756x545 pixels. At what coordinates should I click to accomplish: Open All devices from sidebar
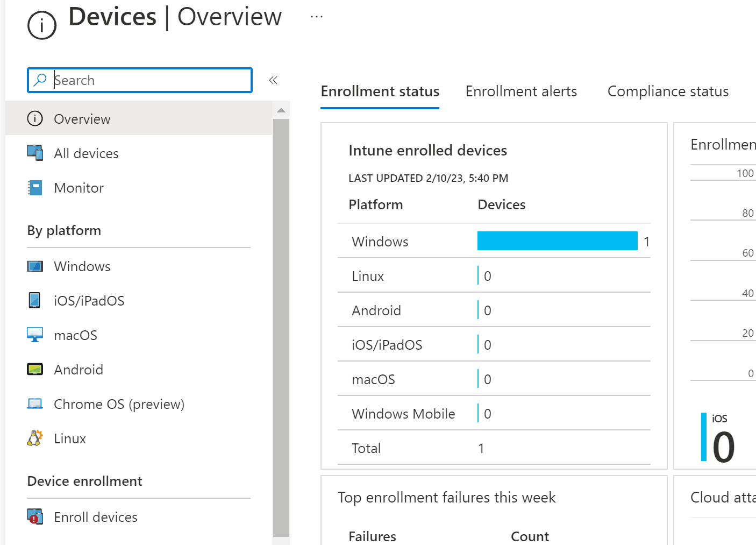coord(139,153)
